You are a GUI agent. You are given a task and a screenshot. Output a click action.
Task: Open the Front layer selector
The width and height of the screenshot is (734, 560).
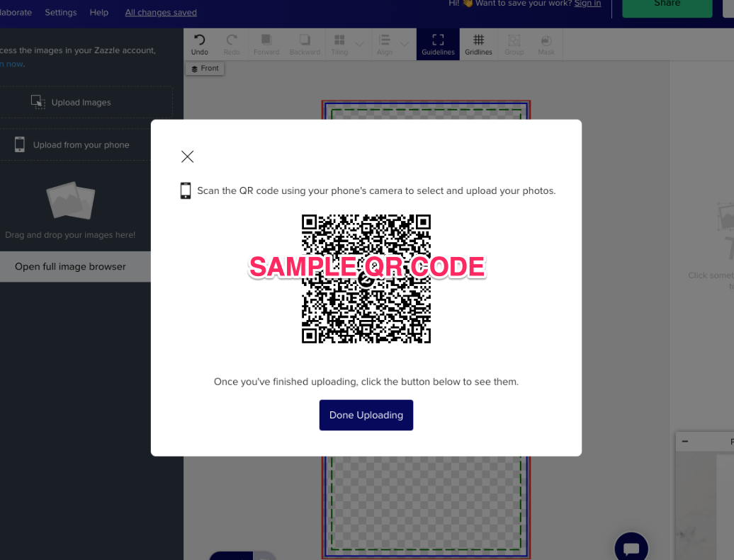coord(205,68)
